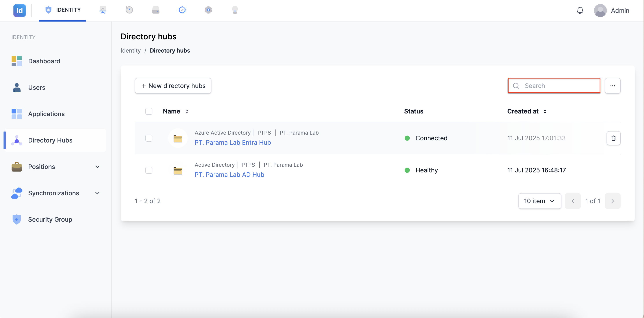The height and width of the screenshot is (318, 644).
Task: Go to next page arrow
Action: (x=613, y=201)
